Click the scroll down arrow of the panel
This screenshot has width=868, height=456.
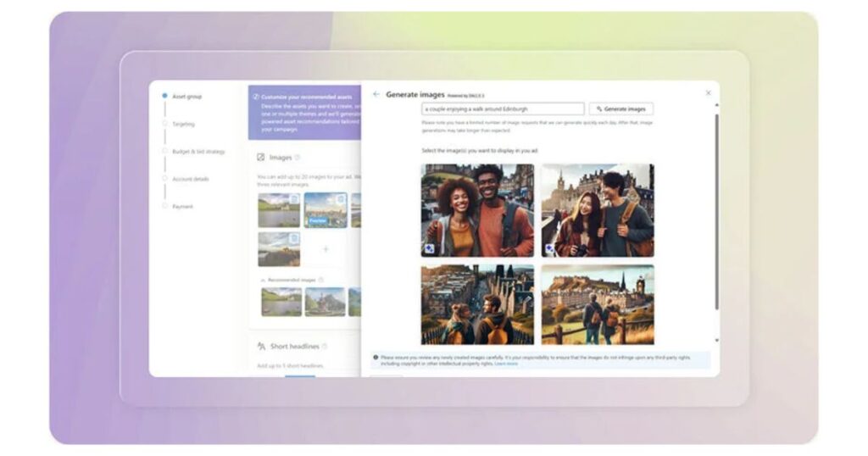click(717, 341)
